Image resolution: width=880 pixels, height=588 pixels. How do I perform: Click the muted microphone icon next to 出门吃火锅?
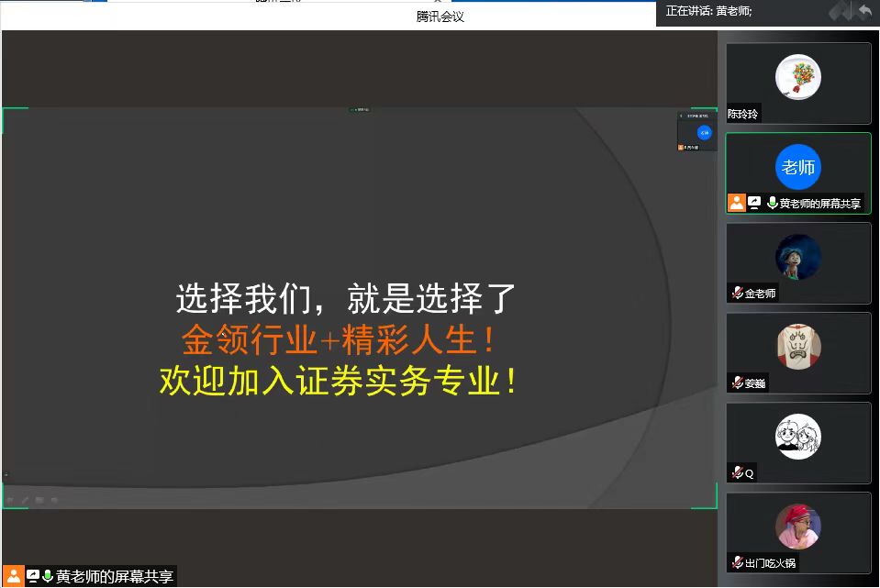pos(737,562)
